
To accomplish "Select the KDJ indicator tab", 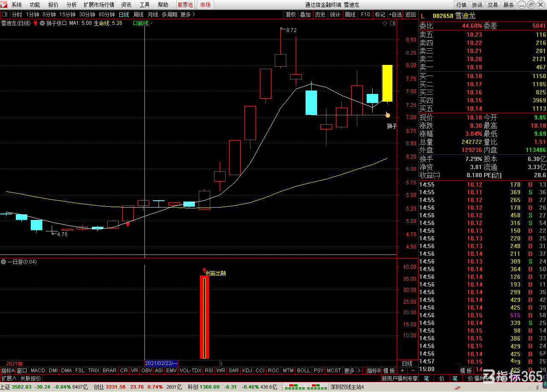I will click(247, 371).
